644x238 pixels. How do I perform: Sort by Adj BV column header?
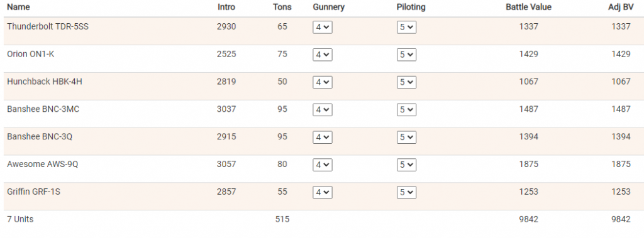point(621,7)
